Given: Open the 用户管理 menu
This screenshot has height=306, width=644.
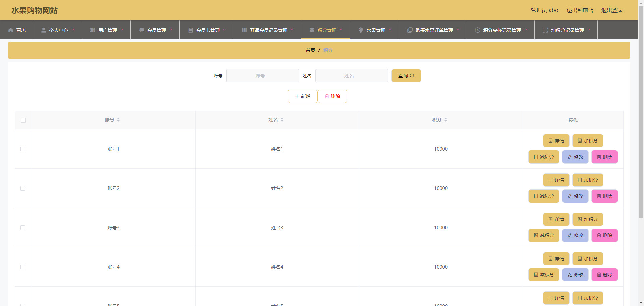Looking at the screenshot, I should pos(106,30).
